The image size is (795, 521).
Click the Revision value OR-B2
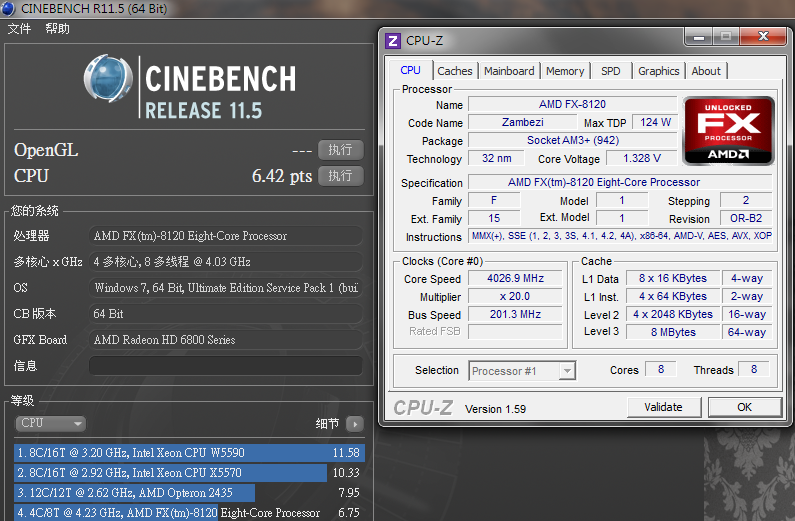coord(746,218)
